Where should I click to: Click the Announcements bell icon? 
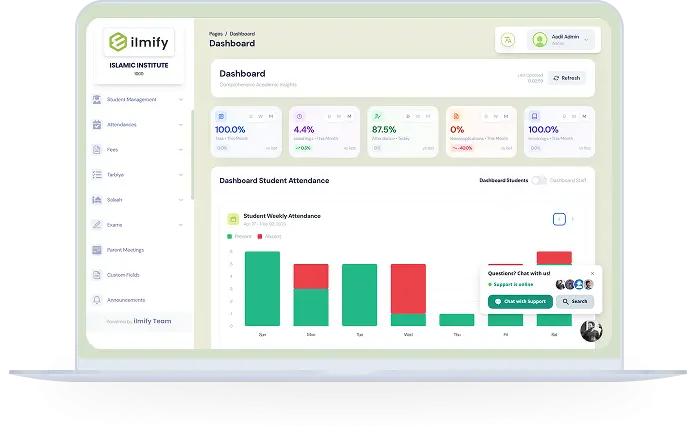coord(96,300)
